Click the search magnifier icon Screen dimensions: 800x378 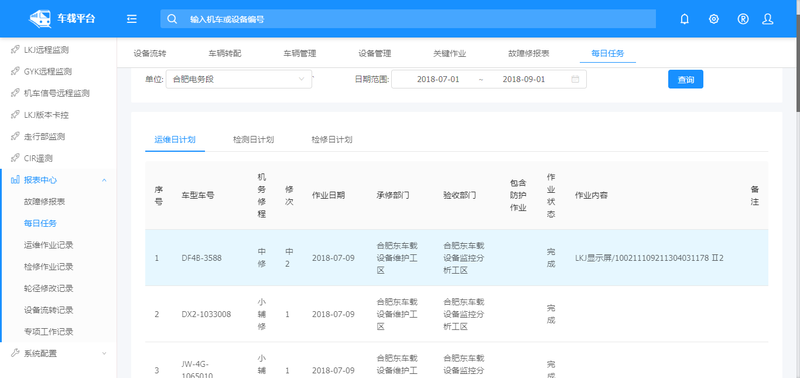tap(172, 19)
